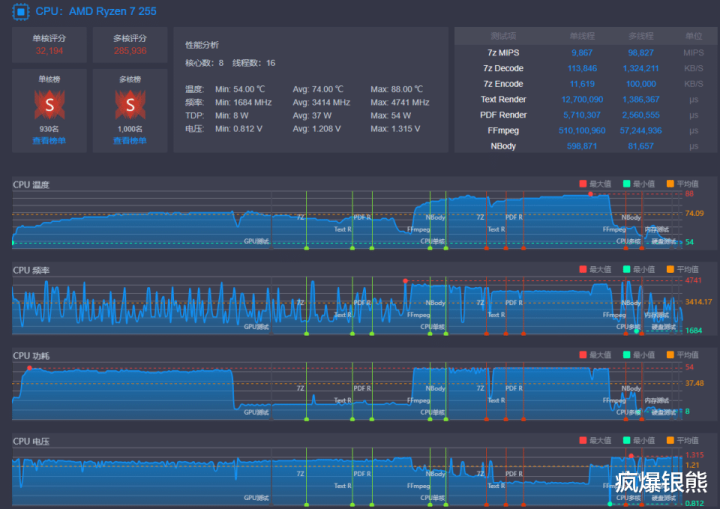
Task: Click the CPU 温度 chart title
Action: [x=31, y=185]
